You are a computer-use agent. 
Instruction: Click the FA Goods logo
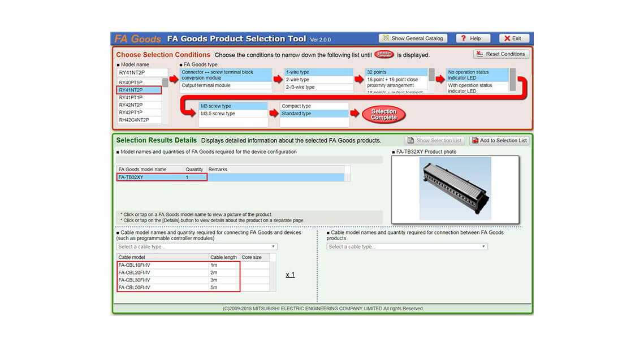137,38
